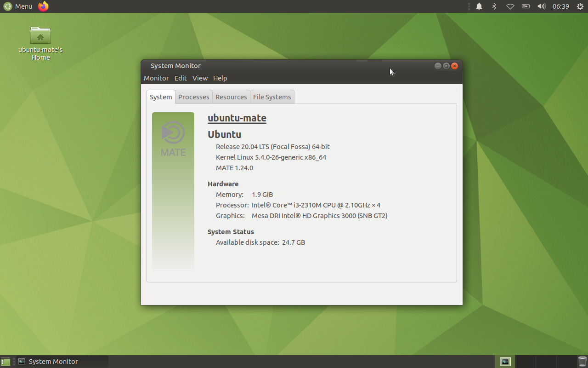Switch to the Processes tab

pyautogui.click(x=194, y=97)
